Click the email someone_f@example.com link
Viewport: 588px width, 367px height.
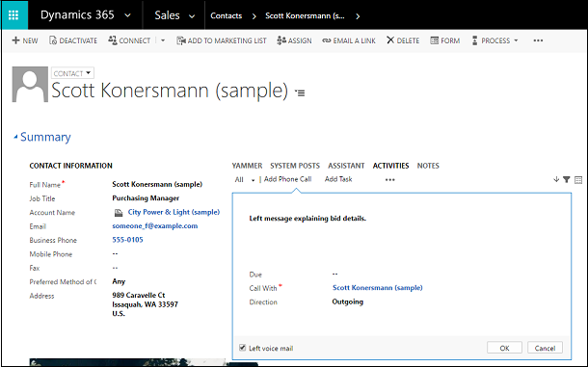(155, 225)
